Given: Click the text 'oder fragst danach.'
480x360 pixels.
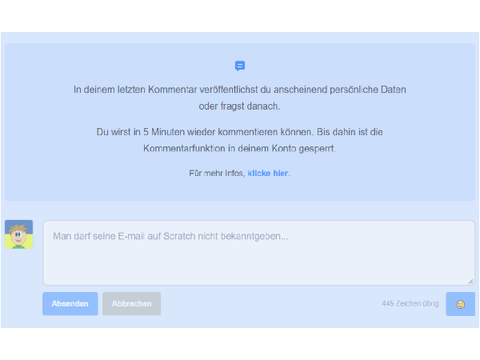Looking at the screenshot, I should click(x=239, y=106).
